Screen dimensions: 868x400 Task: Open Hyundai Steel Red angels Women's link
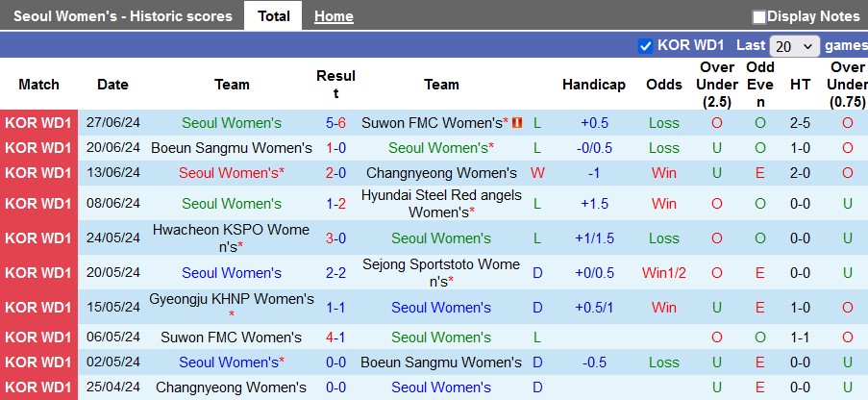pos(441,203)
